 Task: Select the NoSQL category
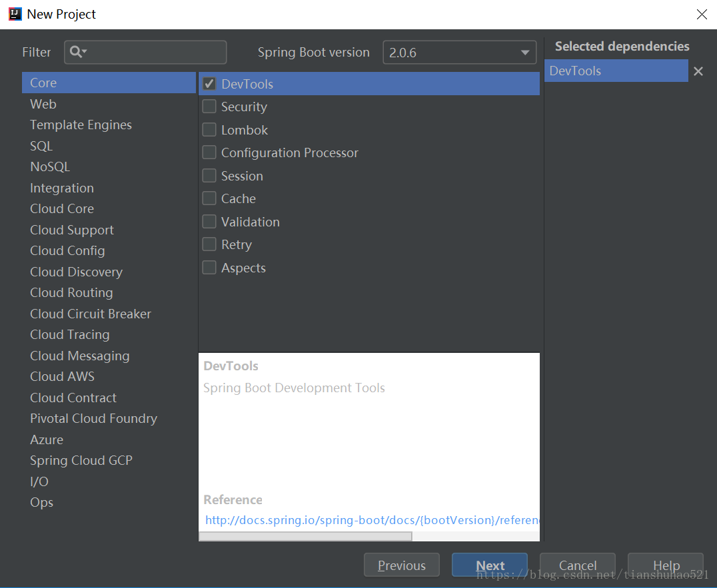coord(109,166)
